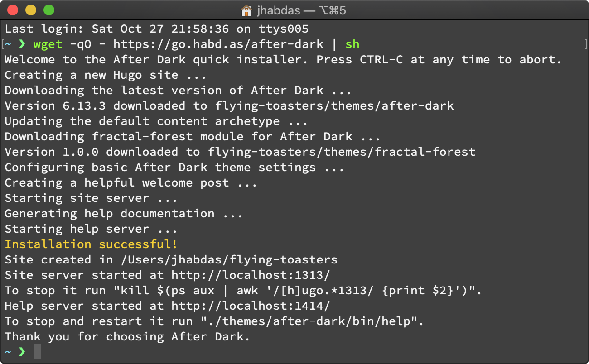This screenshot has width=589, height=364.
Task: Click the "./themes/after-dark/bin/help" quoted path
Action: point(309,321)
